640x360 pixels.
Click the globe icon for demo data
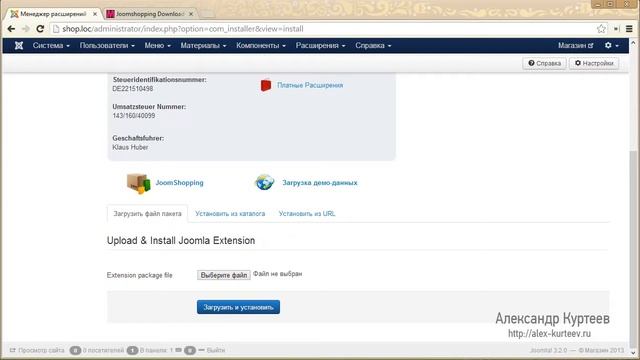[264, 182]
